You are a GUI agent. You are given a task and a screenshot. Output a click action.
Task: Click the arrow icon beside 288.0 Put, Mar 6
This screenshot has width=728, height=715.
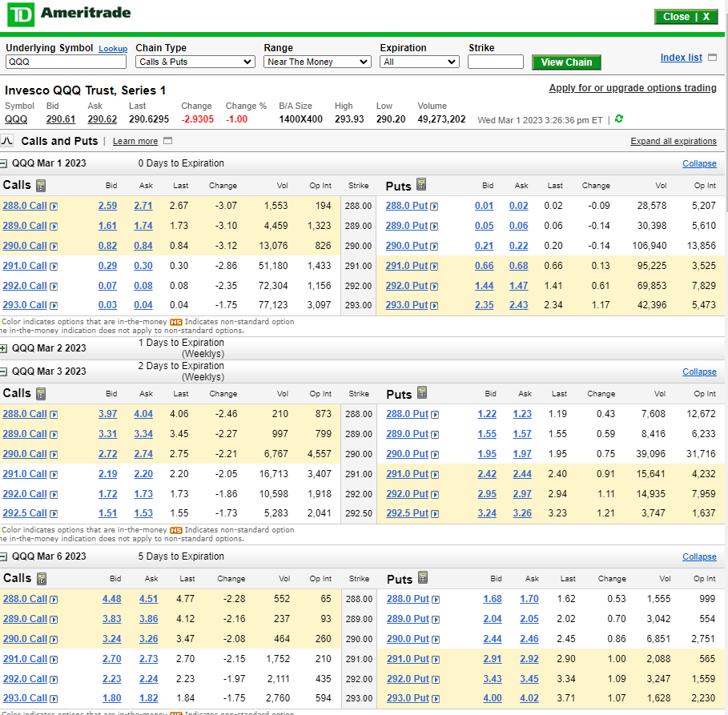click(x=436, y=600)
